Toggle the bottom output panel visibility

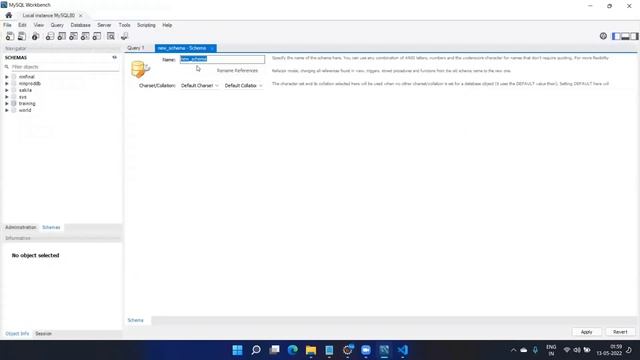click(x=625, y=36)
